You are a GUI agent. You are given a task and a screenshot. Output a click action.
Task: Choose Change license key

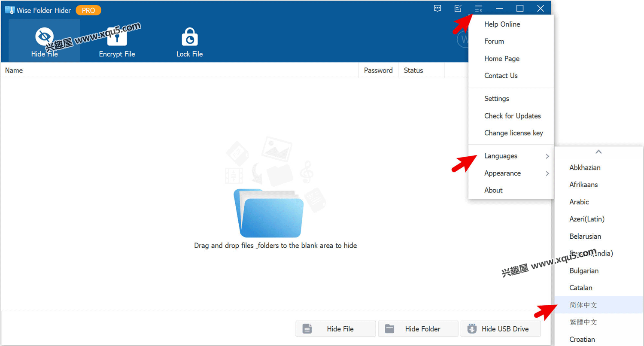tap(511, 133)
